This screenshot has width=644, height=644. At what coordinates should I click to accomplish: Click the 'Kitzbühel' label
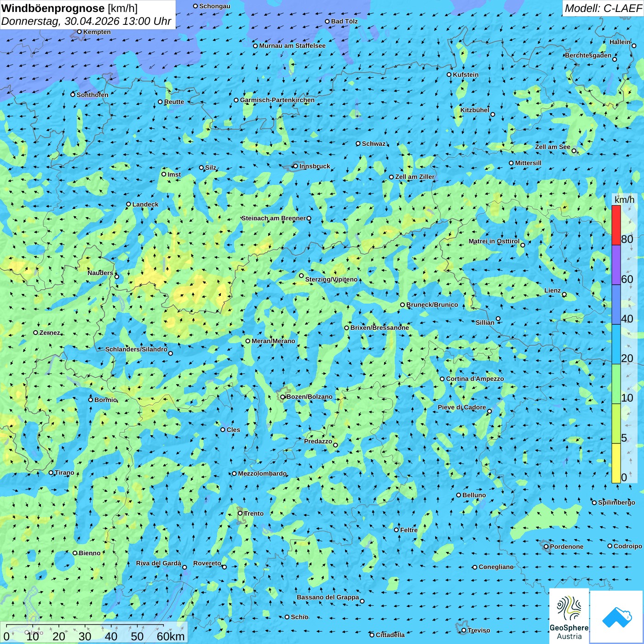475,110
